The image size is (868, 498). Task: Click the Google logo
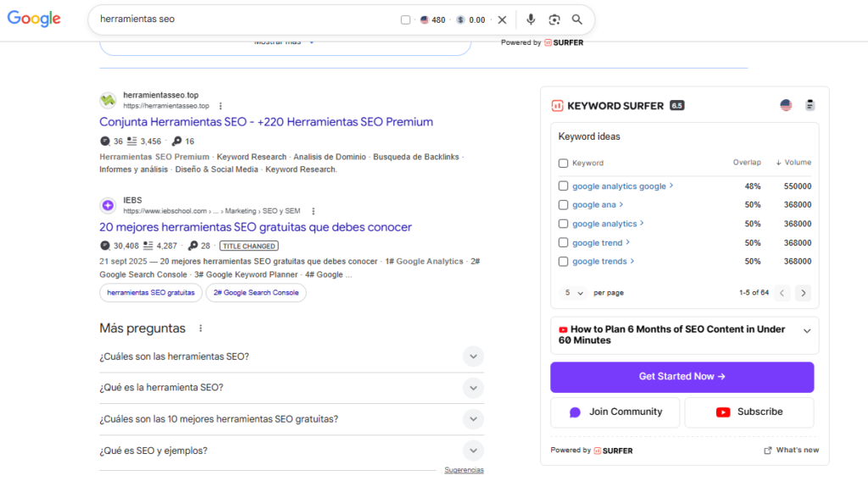pyautogui.click(x=33, y=19)
